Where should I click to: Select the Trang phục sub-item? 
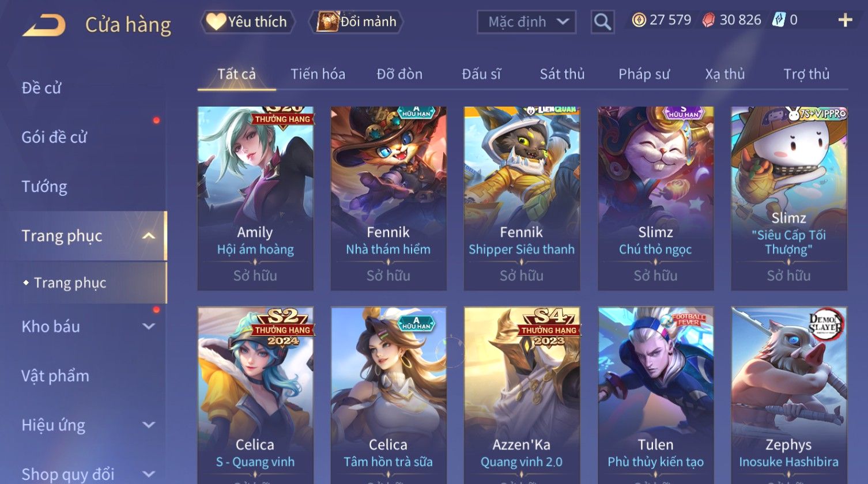coord(70,283)
